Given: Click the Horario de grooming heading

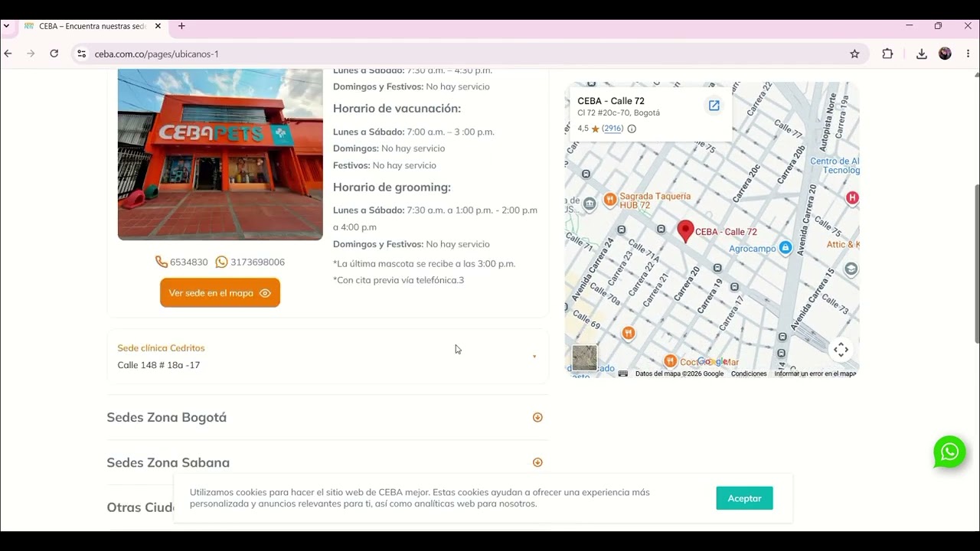Looking at the screenshot, I should pos(392,187).
